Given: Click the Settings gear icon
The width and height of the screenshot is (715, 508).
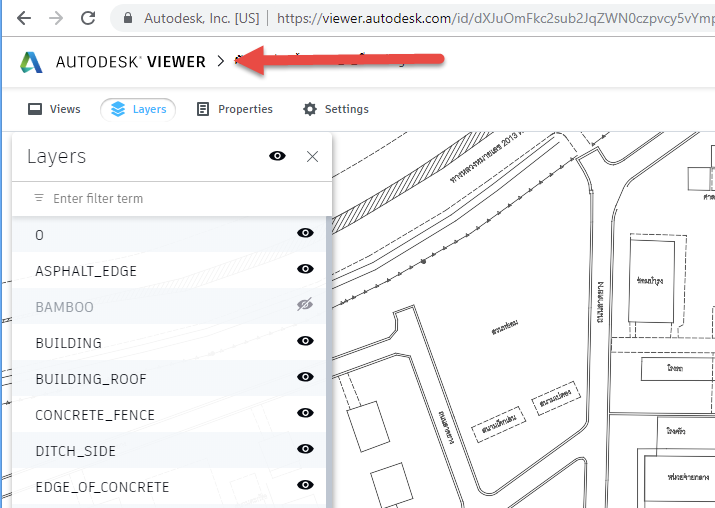Looking at the screenshot, I should pos(310,109).
